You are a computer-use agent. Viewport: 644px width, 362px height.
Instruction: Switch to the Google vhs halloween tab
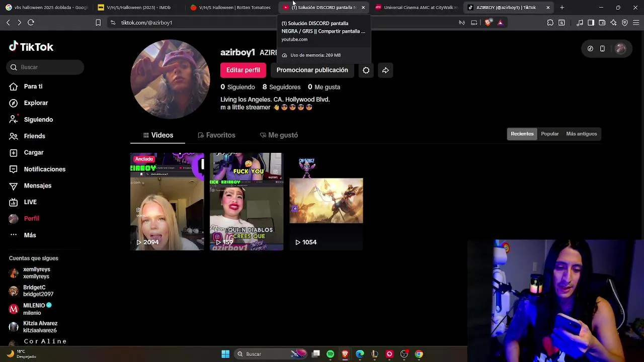(46, 8)
